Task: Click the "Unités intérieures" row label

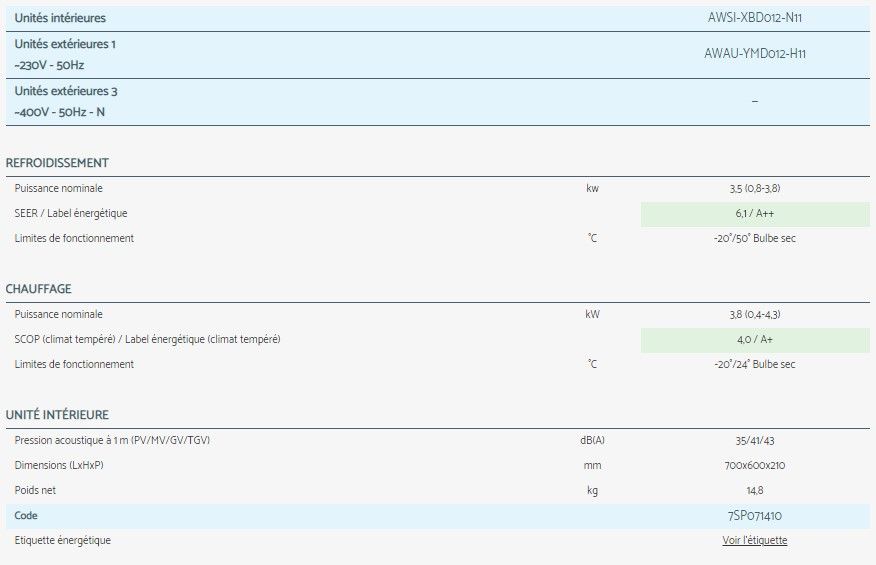Action: 60,18
